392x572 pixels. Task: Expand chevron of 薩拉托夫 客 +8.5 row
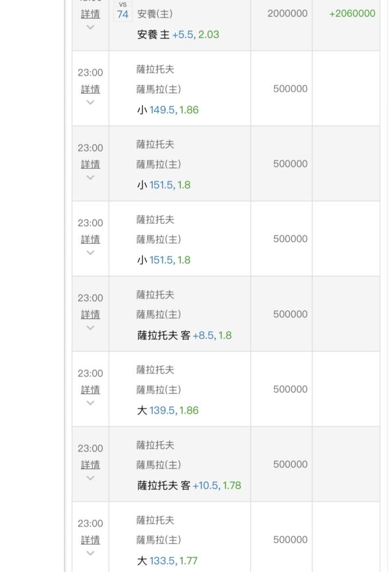click(x=90, y=328)
